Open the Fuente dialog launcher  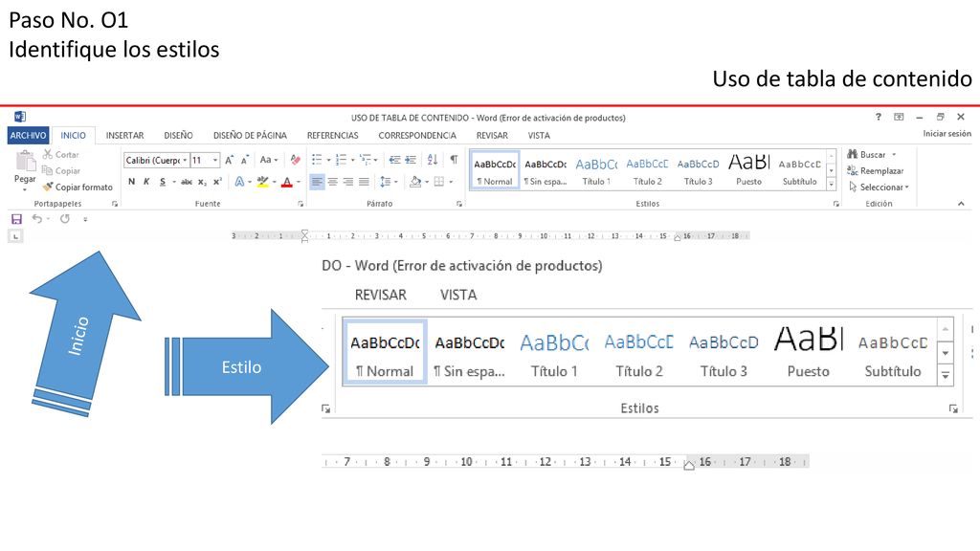301,204
